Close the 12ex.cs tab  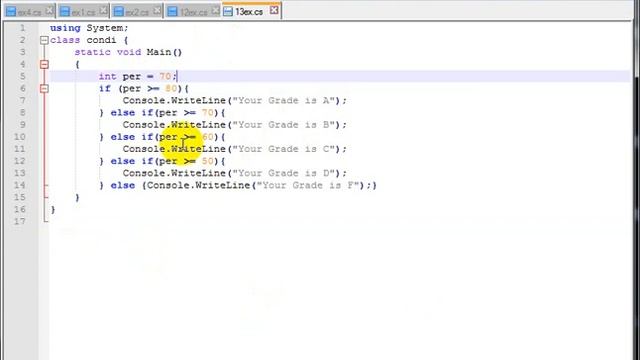coord(215,11)
